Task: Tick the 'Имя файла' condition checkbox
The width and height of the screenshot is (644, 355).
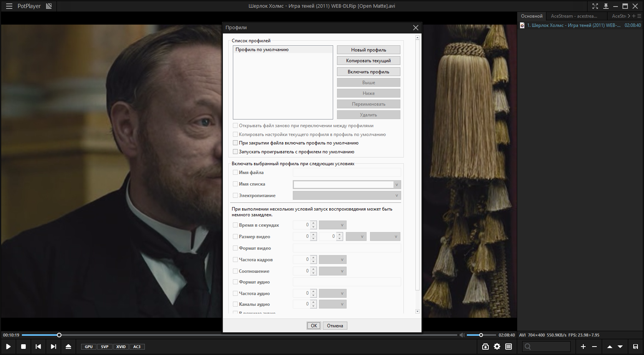Action: pos(236,173)
